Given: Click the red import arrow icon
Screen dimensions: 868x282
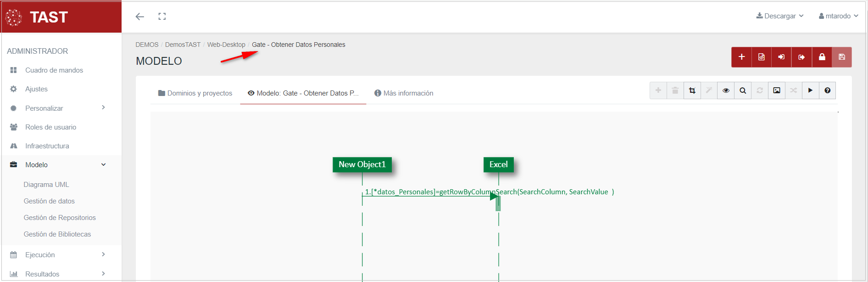Looking at the screenshot, I should (781, 57).
